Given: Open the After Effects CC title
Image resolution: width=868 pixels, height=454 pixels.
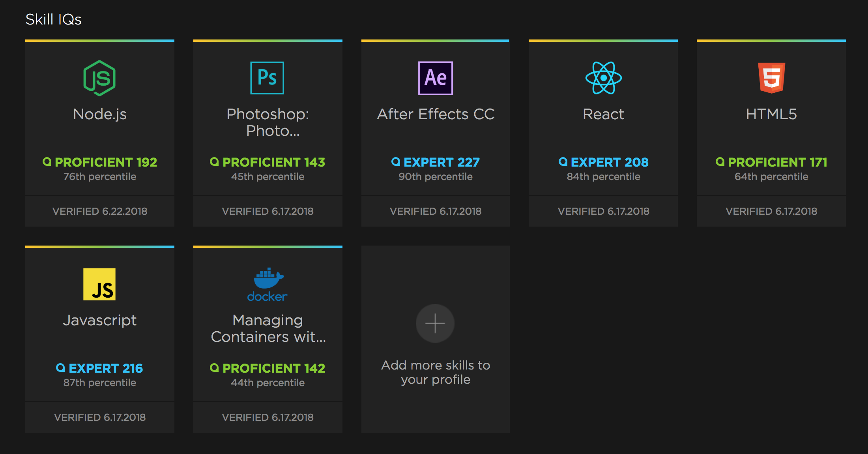Looking at the screenshot, I should pyautogui.click(x=436, y=114).
